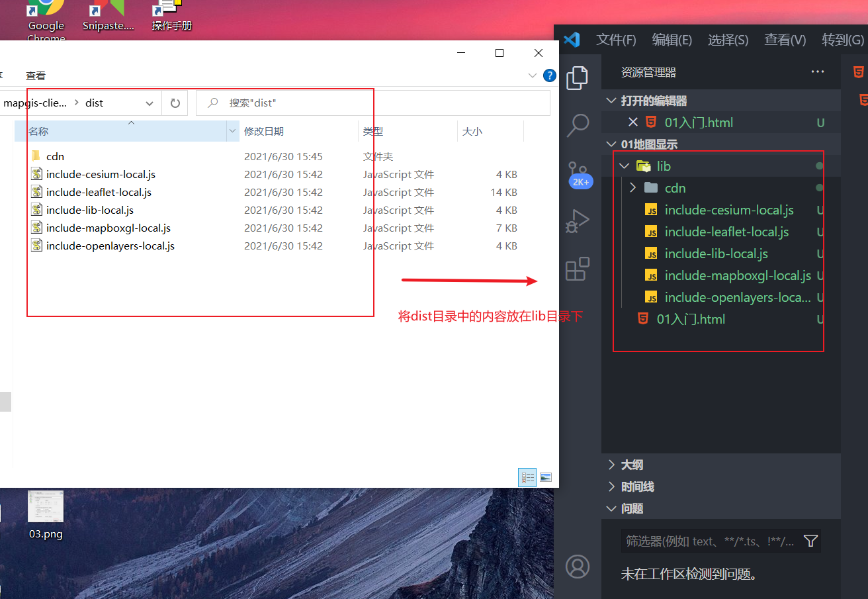868x599 pixels.
Task: Click the Problems filter input field
Action: pos(711,541)
